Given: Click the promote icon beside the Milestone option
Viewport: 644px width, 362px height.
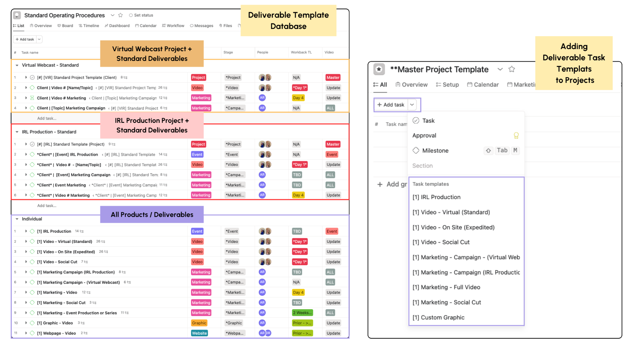Looking at the screenshot, I should click(488, 151).
